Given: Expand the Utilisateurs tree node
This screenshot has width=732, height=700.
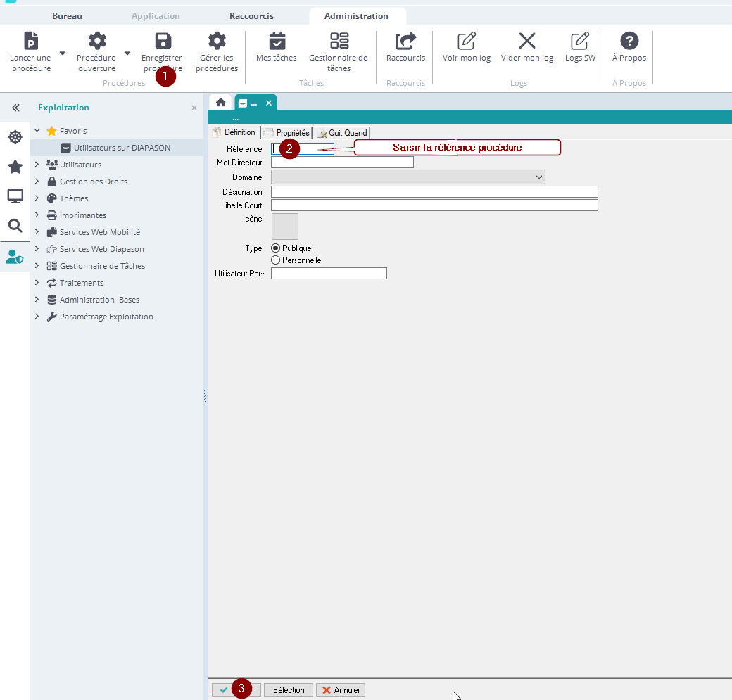Looking at the screenshot, I should click(37, 165).
